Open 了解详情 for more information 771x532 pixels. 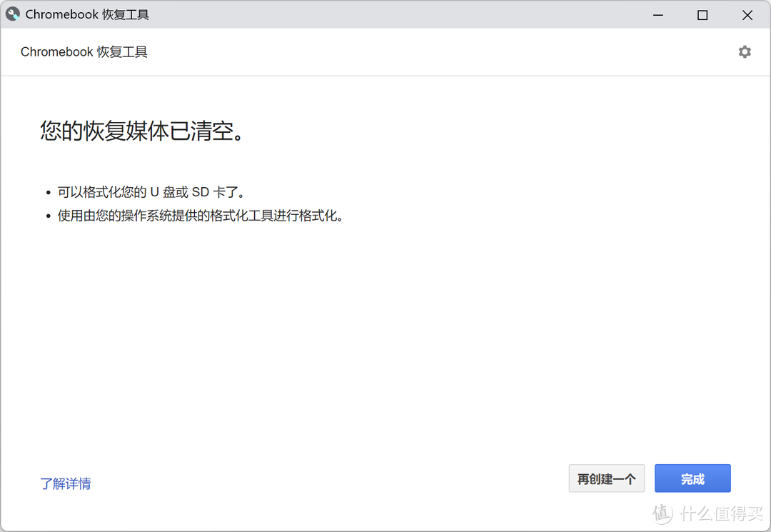tap(66, 483)
